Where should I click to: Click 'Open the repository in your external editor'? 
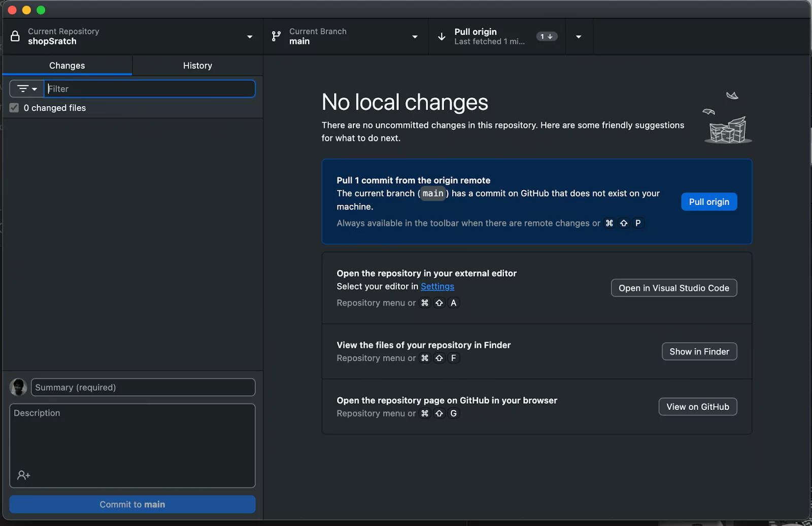pos(427,273)
